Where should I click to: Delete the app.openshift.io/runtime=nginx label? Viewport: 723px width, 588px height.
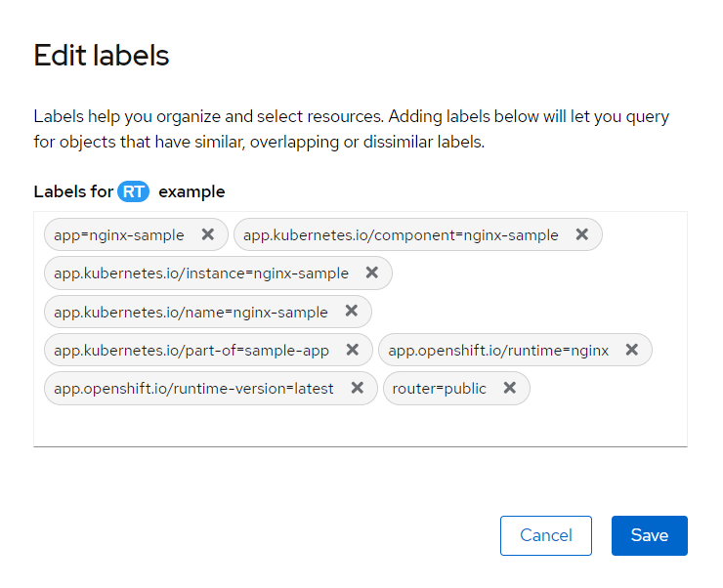coord(631,350)
